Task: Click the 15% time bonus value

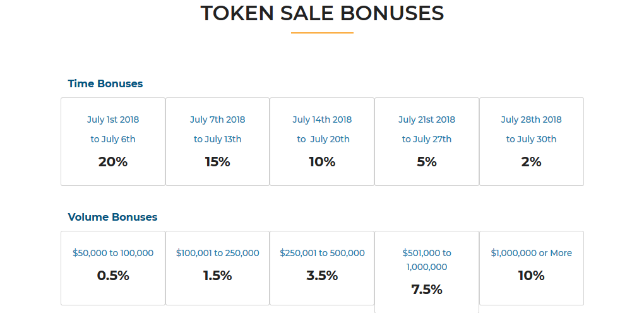Action: click(x=217, y=162)
